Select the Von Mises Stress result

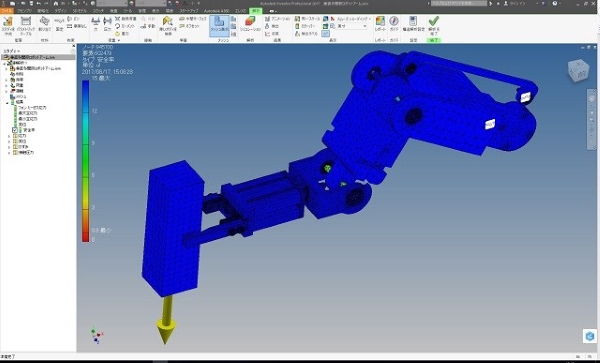(x=32, y=108)
